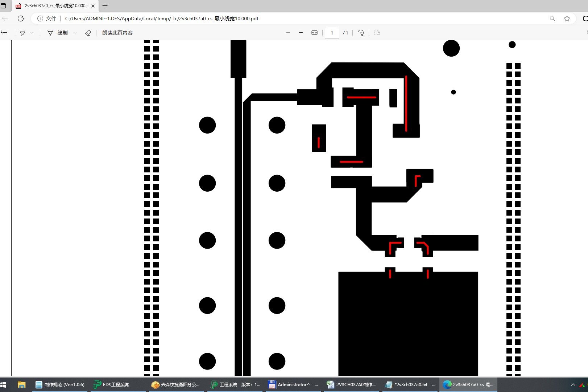
Task: Expand the highlight color options
Action: click(x=32, y=33)
